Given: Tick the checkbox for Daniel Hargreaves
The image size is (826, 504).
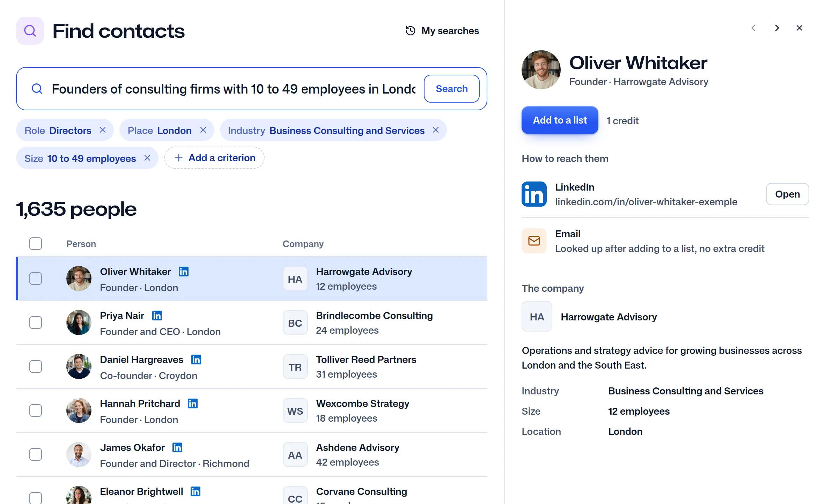Looking at the screenshot, I should point(36,366).
